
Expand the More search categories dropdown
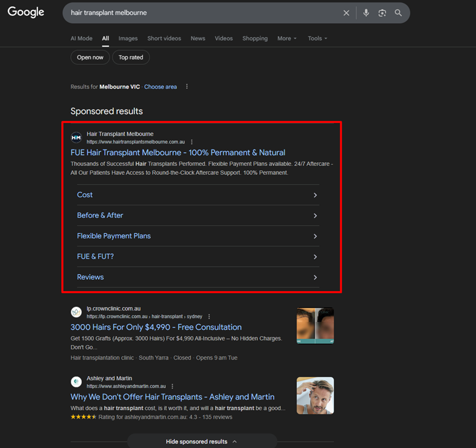click(286, 38)
